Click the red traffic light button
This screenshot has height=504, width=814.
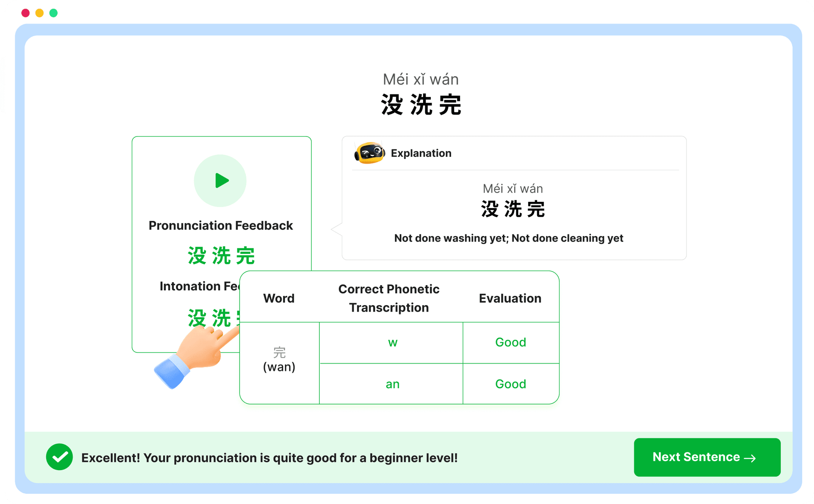coord(25,13)
